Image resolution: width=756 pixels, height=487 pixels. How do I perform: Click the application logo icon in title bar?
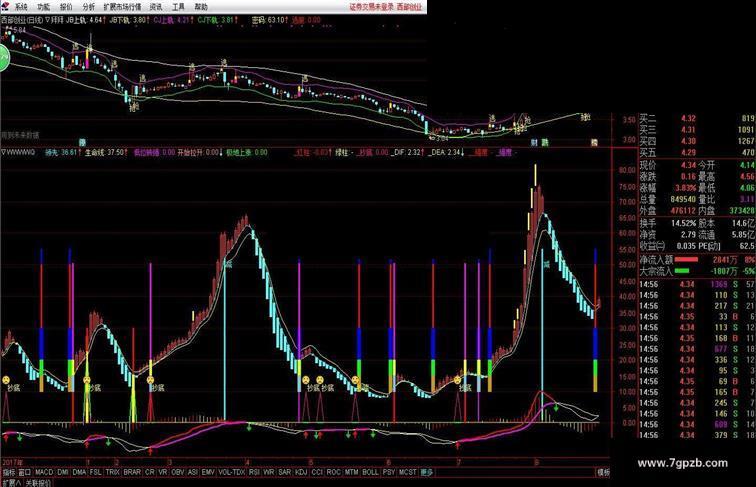(5, 6)
